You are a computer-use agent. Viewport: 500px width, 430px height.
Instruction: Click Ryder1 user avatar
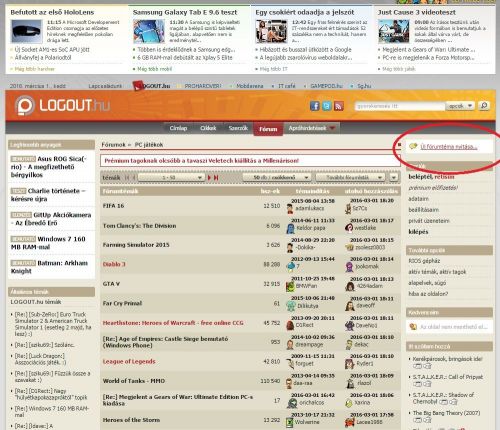tap(349, 364)
